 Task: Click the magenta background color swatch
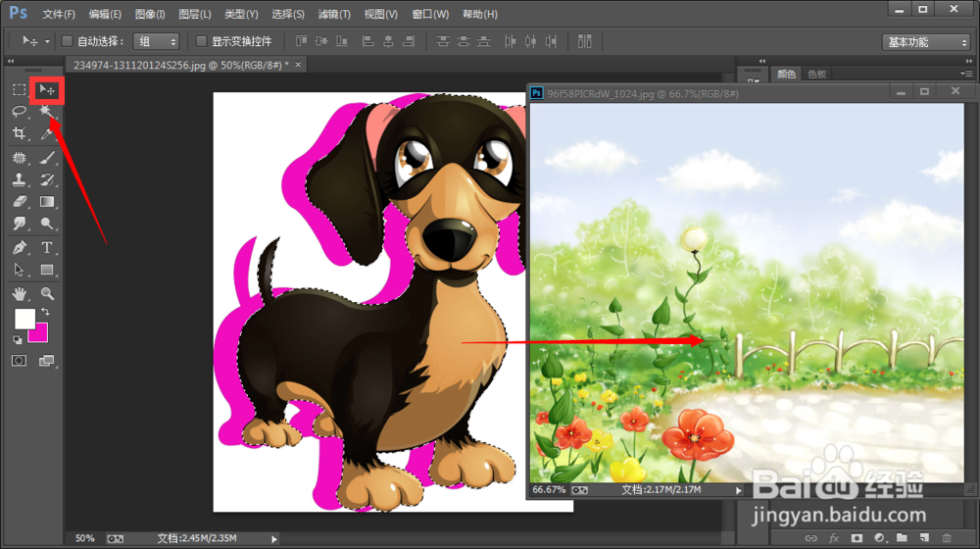pos(40,334)
